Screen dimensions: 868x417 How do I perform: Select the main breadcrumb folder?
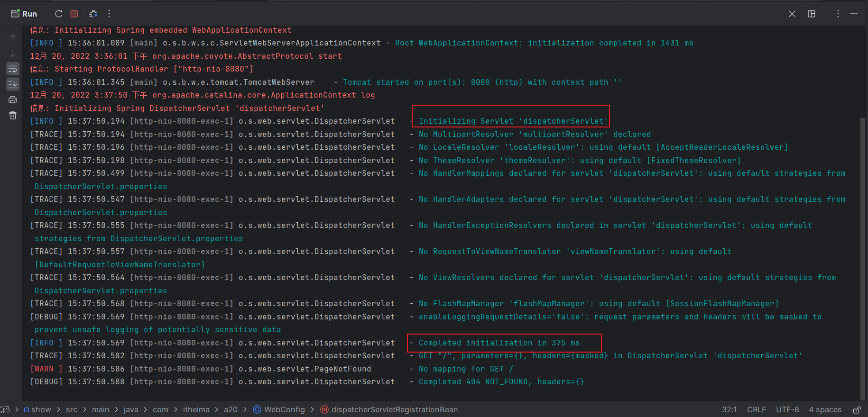(x=101, y=409)
